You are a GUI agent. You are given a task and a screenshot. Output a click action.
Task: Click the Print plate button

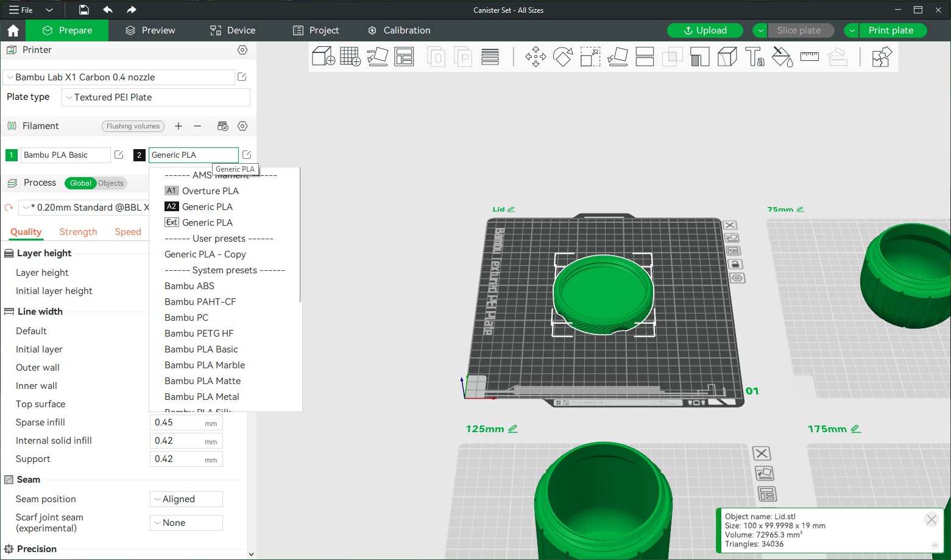tap(890, 30)
